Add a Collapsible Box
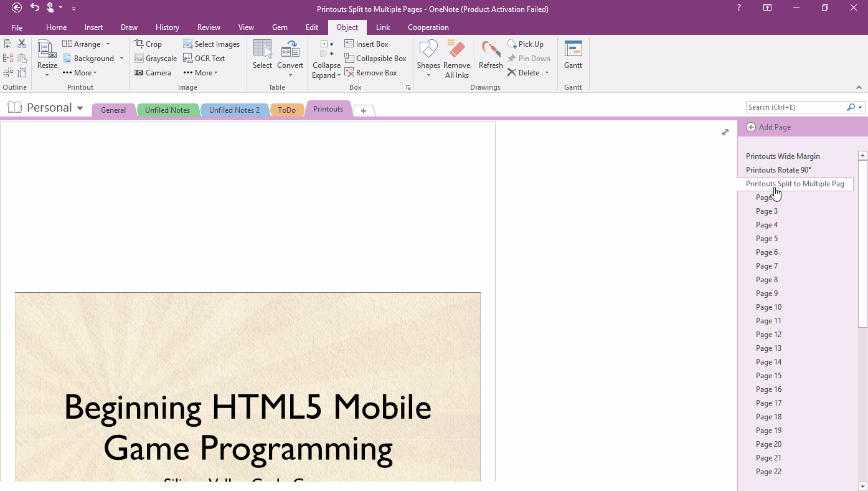This screenshot has height=491, width=868. tap(375, 59)
